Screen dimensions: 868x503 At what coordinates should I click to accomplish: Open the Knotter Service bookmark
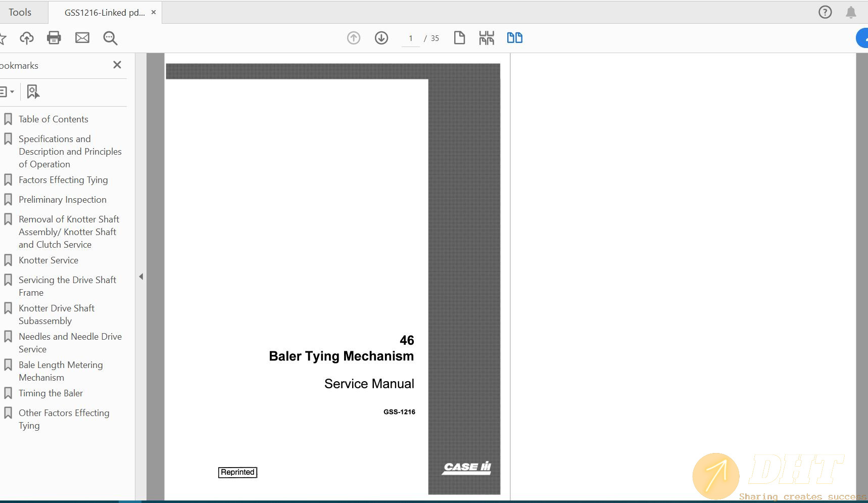pyautogui.click(x=49, y=260)
